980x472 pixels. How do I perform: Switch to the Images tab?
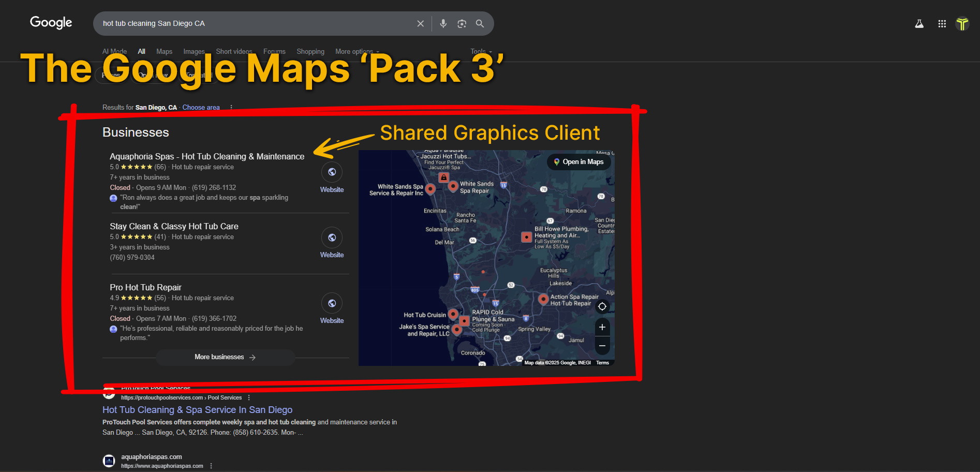(194, 51)
